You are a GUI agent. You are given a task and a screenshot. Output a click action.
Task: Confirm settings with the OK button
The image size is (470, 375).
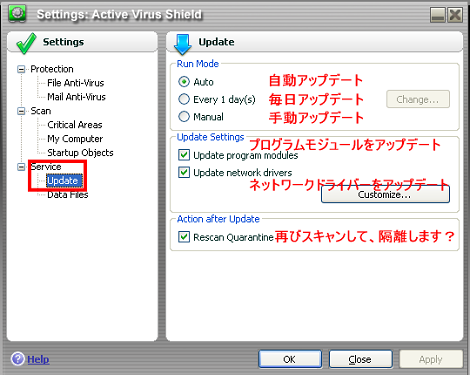point(290,359)
